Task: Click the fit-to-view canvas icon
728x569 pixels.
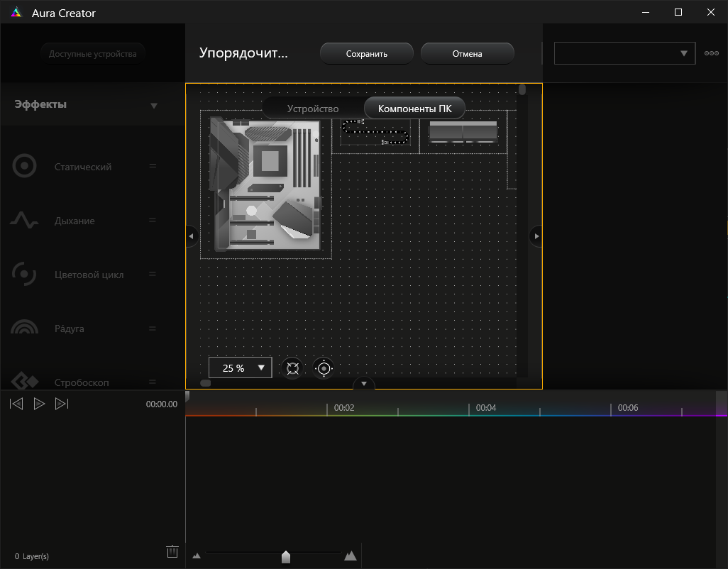Action: coord(292,368)
